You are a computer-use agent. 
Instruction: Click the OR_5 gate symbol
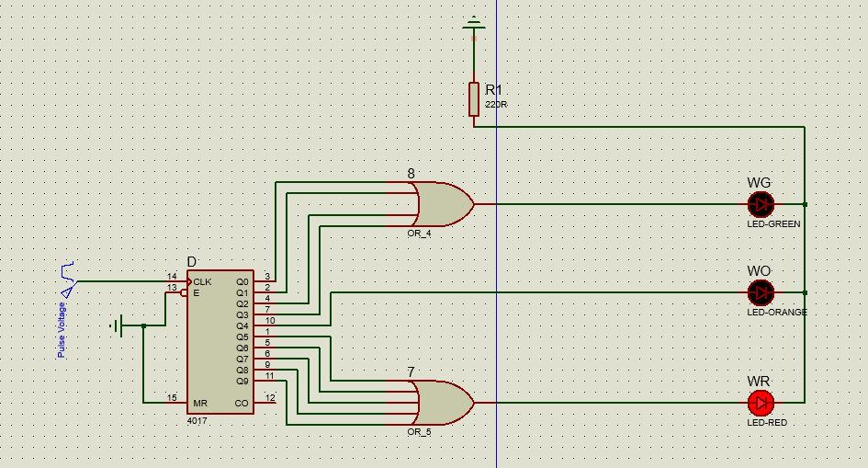[x=445, y=403]
